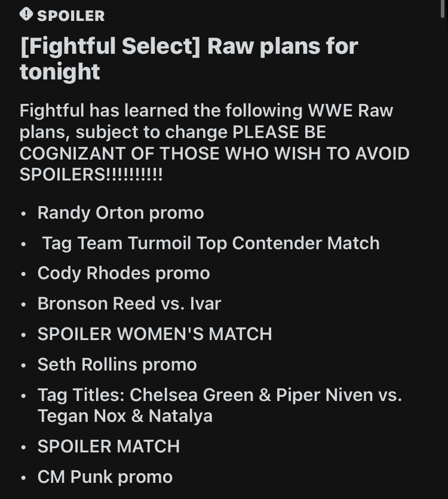Click the bullet point beside Randy Orton promo
The width and height of the screenshot is (448, 499).
tap(23, 214)
